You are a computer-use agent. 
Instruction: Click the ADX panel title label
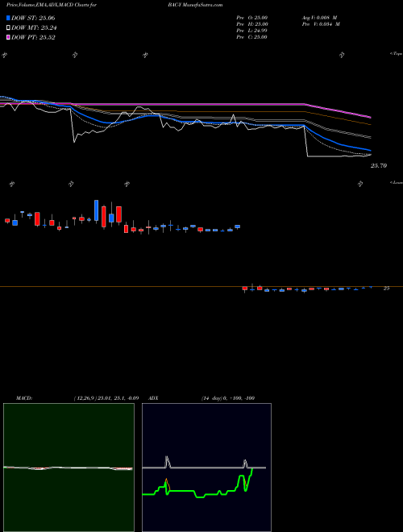pos(154,398)
